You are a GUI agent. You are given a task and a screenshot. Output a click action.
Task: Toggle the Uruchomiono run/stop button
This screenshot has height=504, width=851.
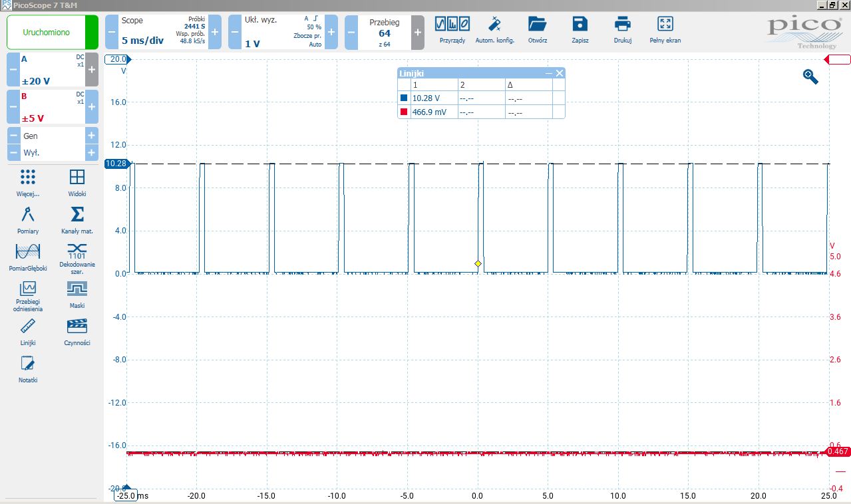tap(53, 32)
